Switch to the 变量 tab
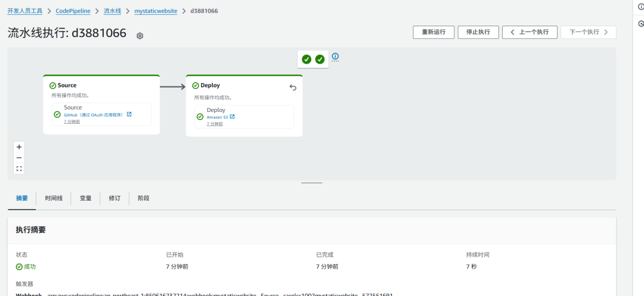644x296 pixels. 85,198
